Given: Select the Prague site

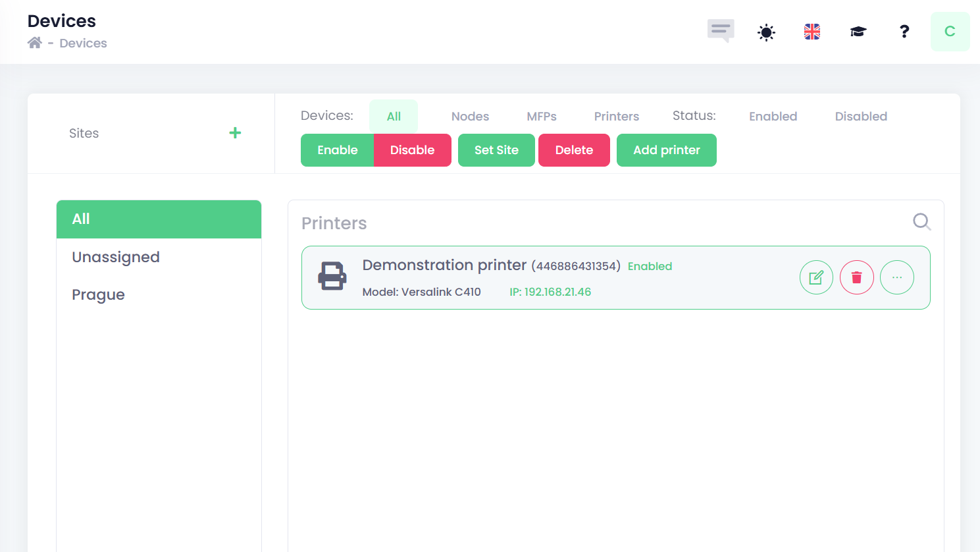Looking at the screenshot, I should [x=98, y=294].
